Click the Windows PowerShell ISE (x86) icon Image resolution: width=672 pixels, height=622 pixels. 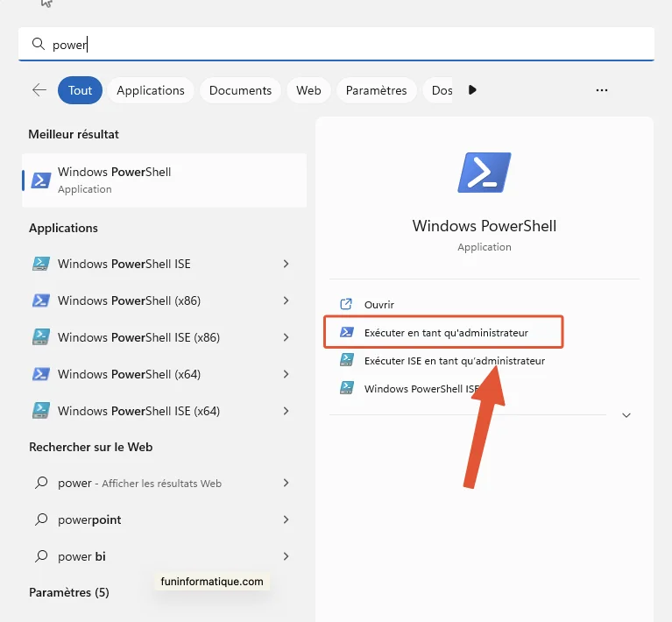[x=41, y=337]
